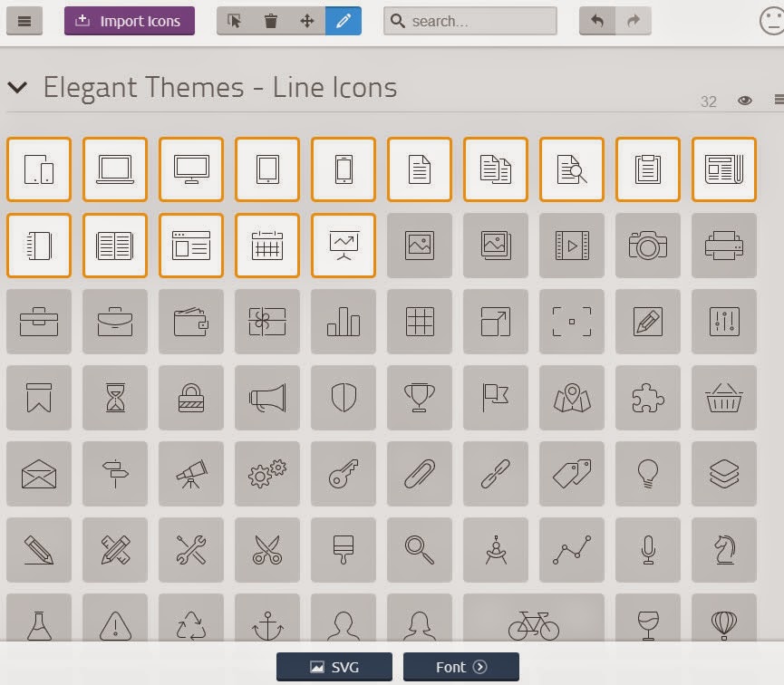Select the trophy icon
The image size is (784, 685).
click(x=419, y=398)
